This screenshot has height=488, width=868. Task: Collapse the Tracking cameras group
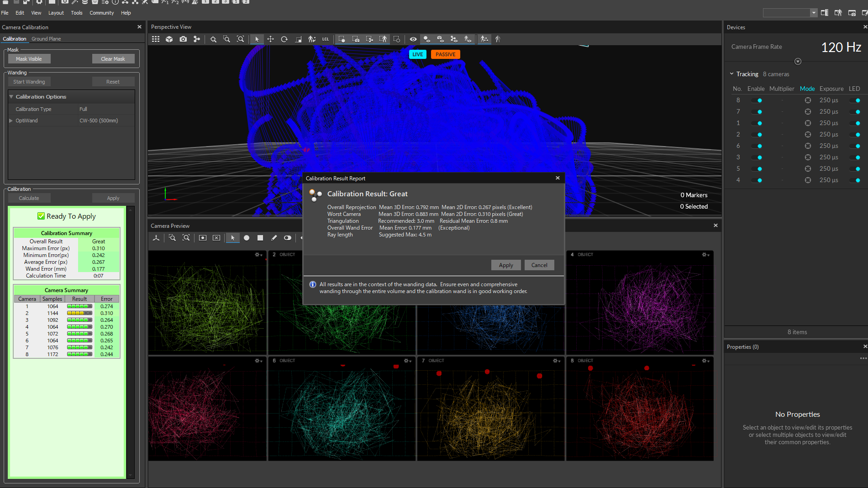[731, 74]
